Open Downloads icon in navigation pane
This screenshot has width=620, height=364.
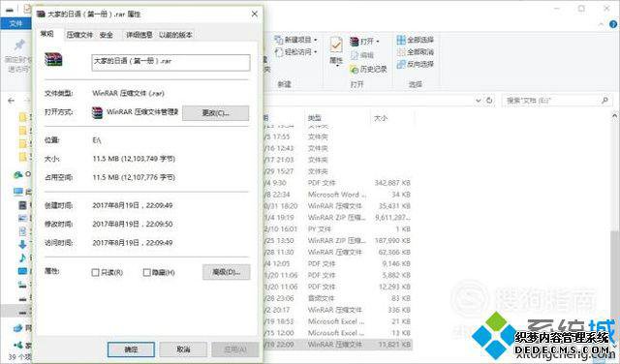(x=22, y=244)
